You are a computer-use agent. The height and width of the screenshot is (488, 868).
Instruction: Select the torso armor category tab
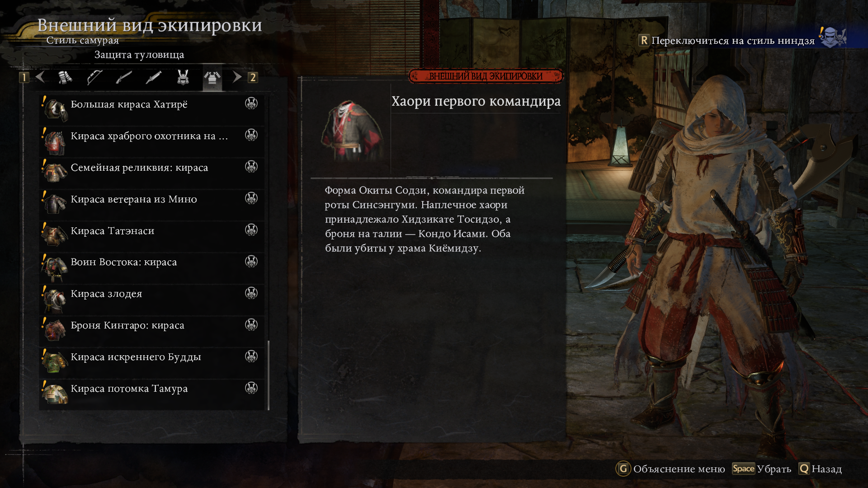(x=212, y=79)
